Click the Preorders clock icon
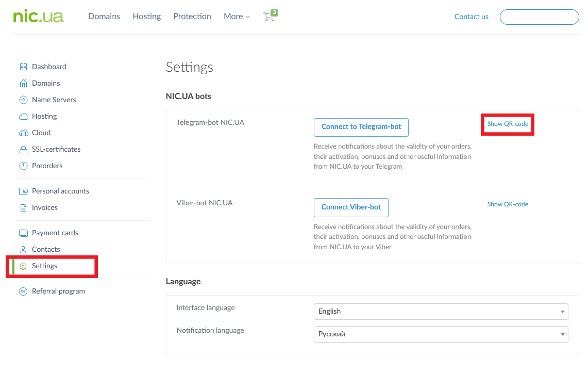Image resolution: width=588 pixels, height=389 pixels. [x=23, y=166]
